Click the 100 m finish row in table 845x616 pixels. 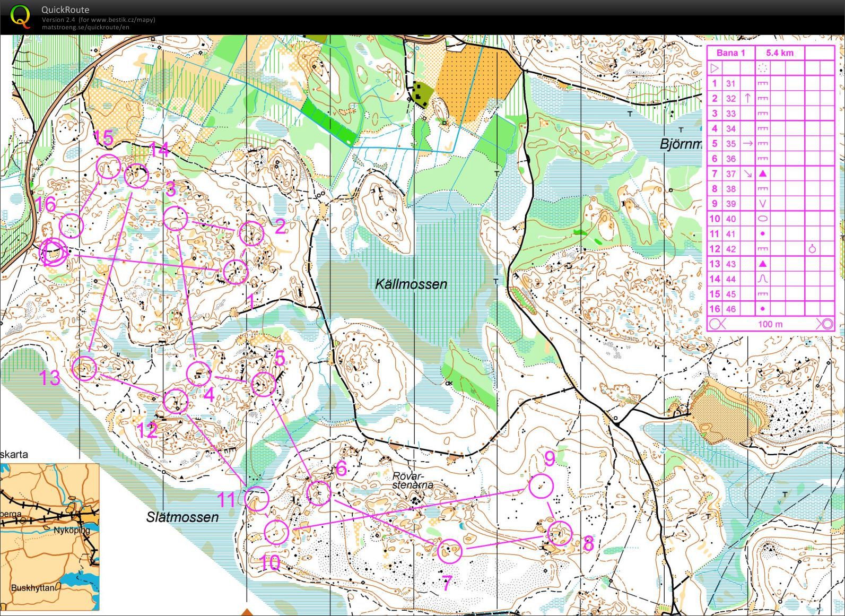(771, 324)
